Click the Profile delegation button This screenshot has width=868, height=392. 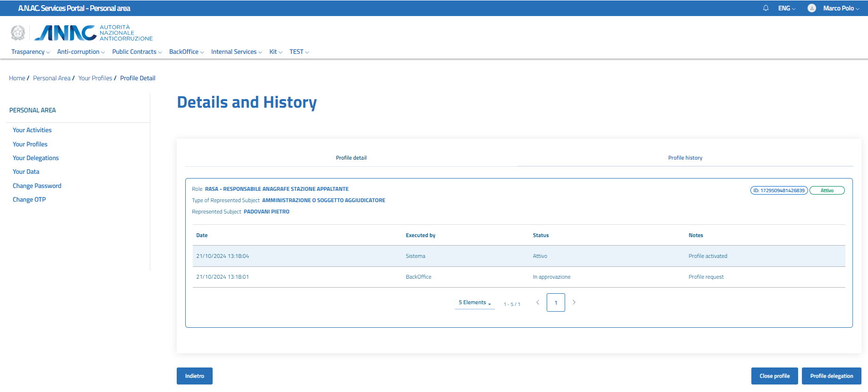[x=831, y=376]
